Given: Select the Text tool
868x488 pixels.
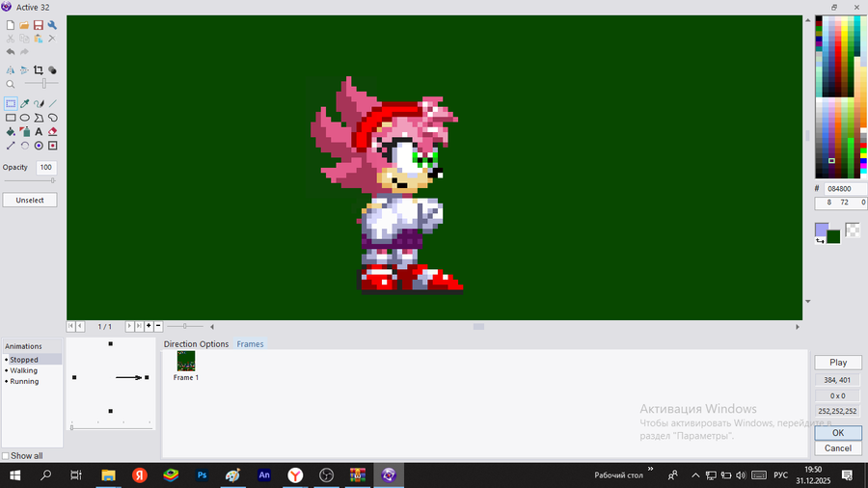Looking at the screenshot, I should click(x=39, y=132).
